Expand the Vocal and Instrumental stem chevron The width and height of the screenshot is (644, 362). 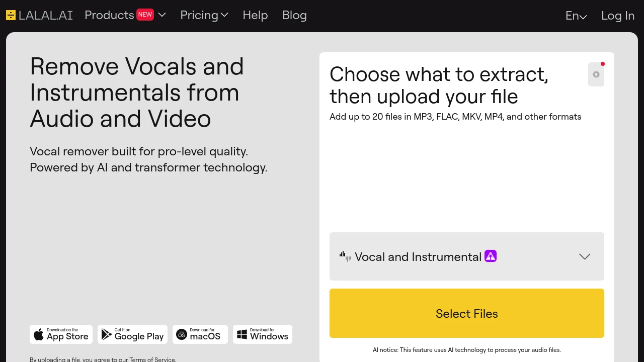pos(585,256)
